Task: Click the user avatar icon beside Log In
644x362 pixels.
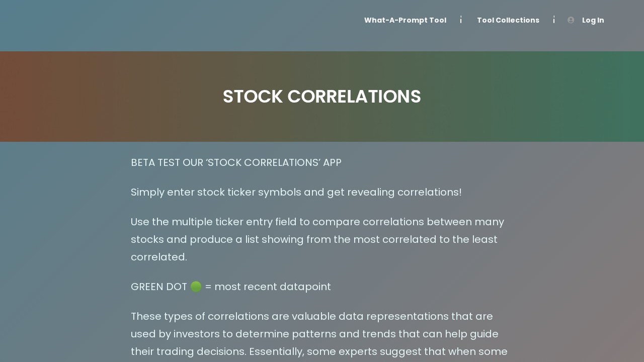Action: (x=571, y=20)
